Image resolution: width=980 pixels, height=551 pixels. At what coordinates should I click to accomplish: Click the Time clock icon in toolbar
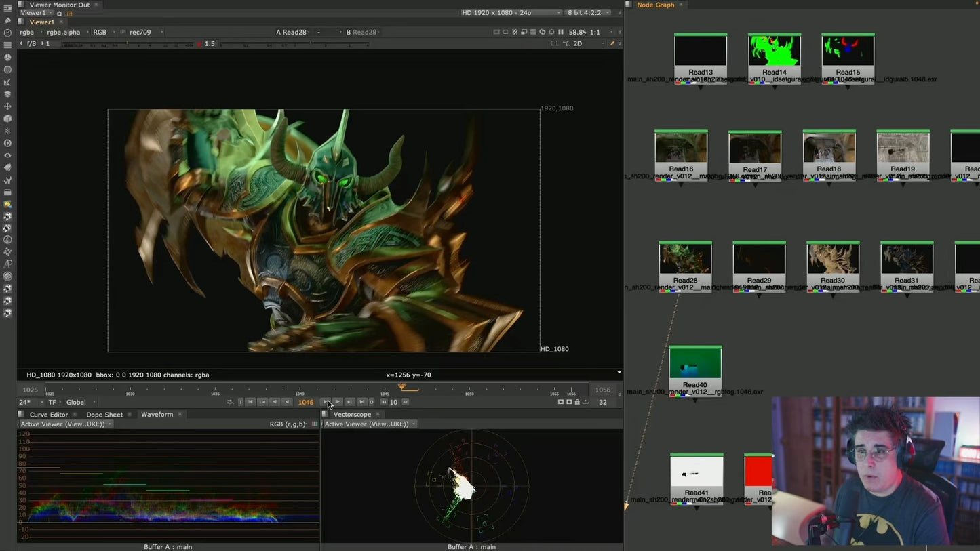7,33
